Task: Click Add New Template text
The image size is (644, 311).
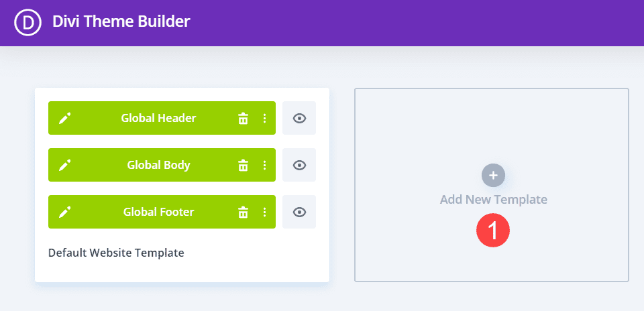Action: point(493,200)
